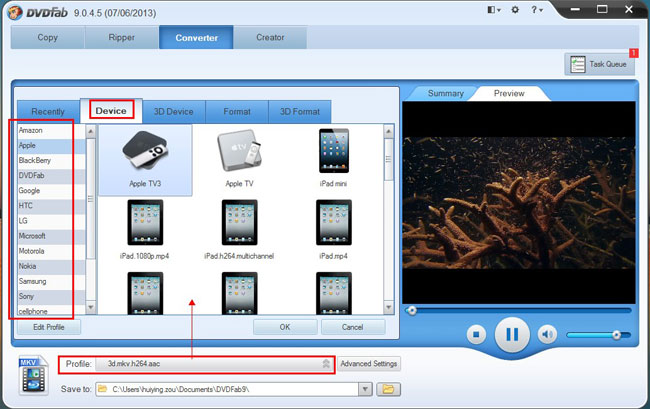Viewport: 650px width, 409px height.
Task: Switch to the Copy module tab
Action: 48,37
